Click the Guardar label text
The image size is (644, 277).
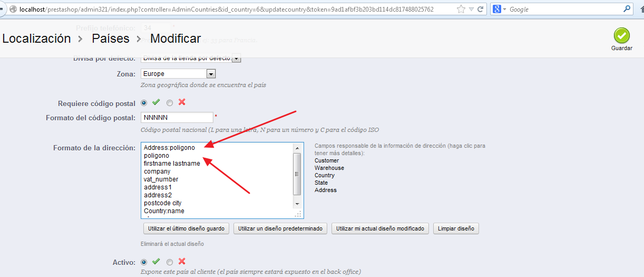(x=622, y=48)
